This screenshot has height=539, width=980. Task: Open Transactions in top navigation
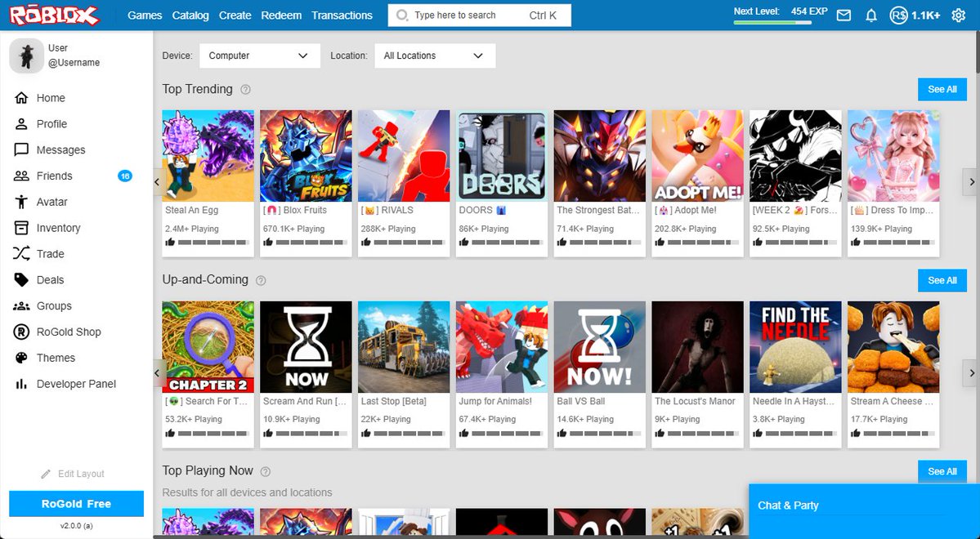pos(342,16)
